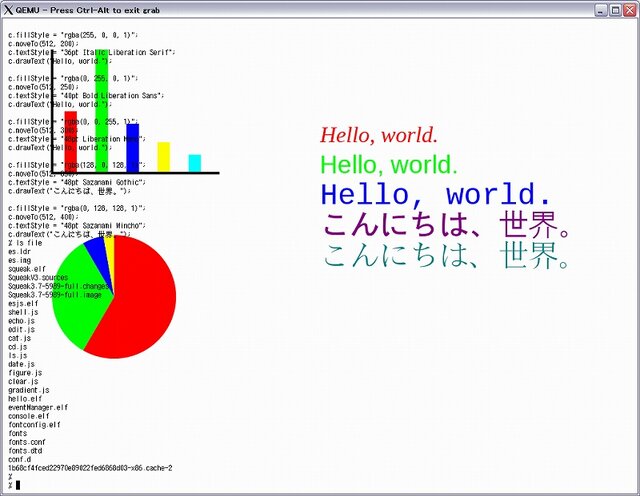640x496 pixels.
Task: Minimize the QEMU window
Action: coord(601,9)
